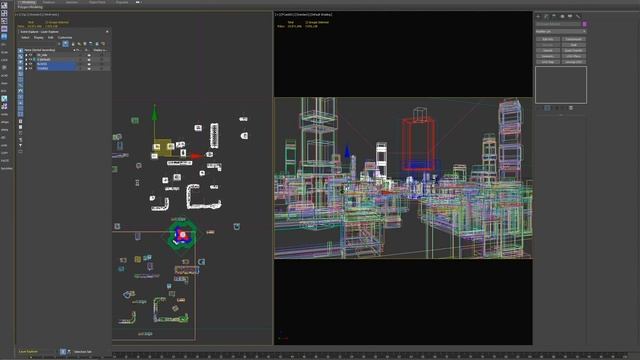Switch to the Object Paint ribbon tab
Viewport: 640px width, 360px height.
[x=97, y=2]
